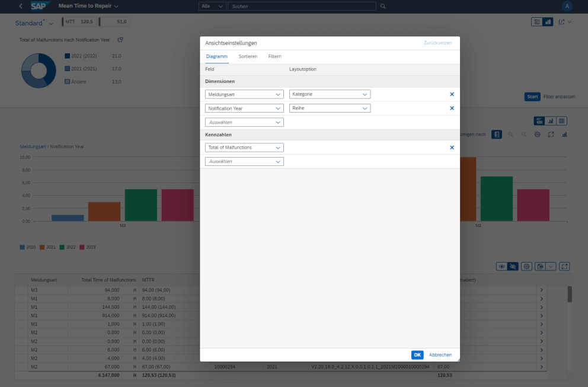The width and height of the screenshot is (588, 387).
Task: Click the Zurücksetzen link to reset settings
Action: [439, 43]
